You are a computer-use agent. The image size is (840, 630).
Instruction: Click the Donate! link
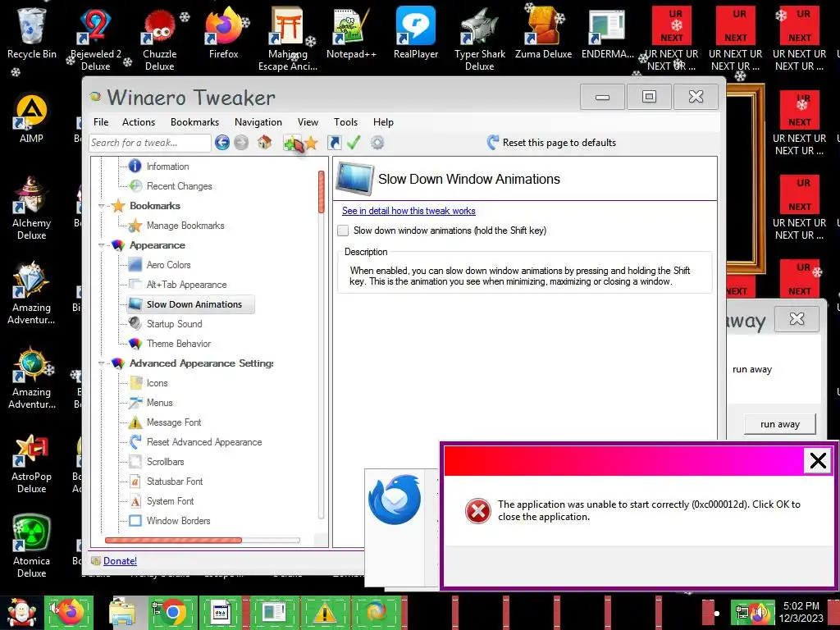(x=120, y=561)
